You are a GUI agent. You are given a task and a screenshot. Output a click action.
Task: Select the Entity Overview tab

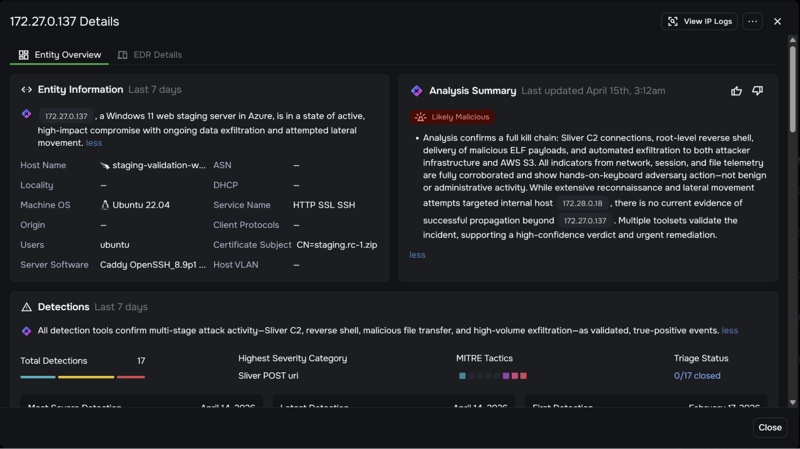[x=60, y=55]
